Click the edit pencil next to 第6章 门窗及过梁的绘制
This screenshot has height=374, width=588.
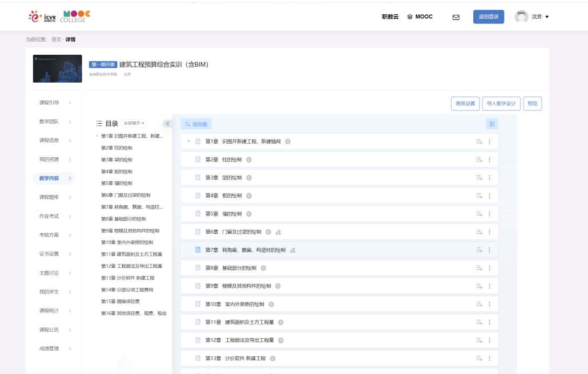[x=278, y=232]
